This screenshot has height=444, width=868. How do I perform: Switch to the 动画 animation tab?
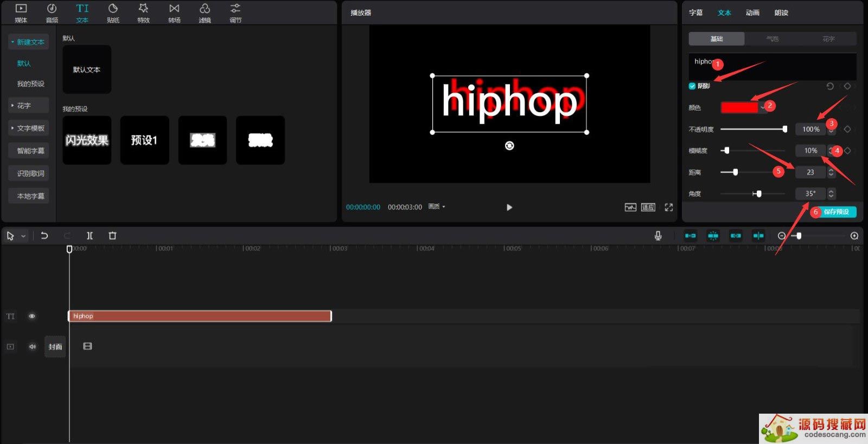(752, 13)
